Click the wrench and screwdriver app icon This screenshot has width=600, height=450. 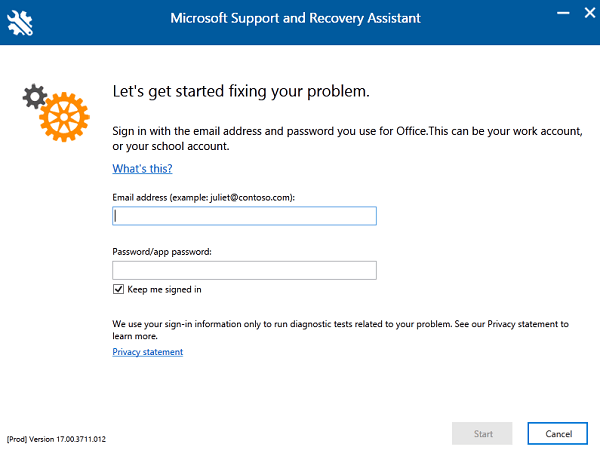[20, 23]
